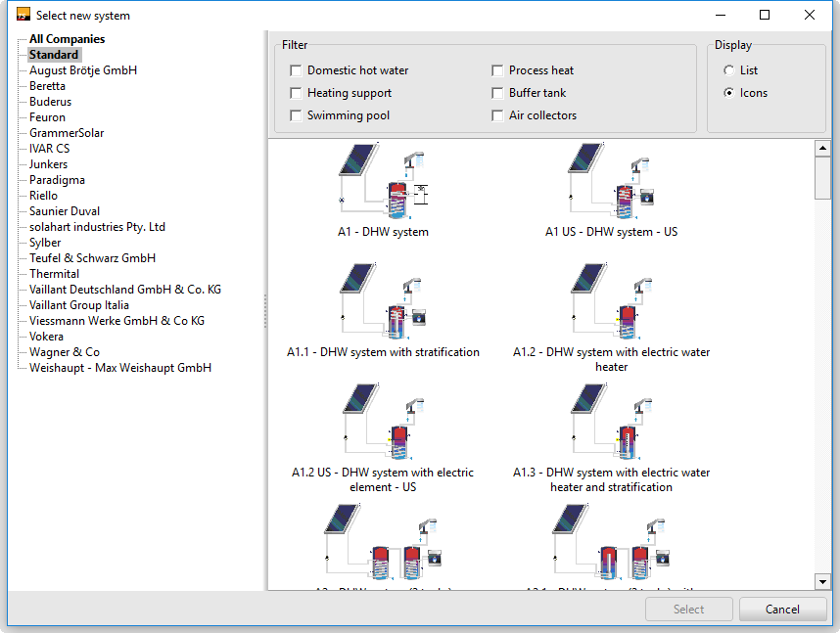840x633 pixels.
Task: Cancel the Select new system dialog
Action: pos(782,610)
